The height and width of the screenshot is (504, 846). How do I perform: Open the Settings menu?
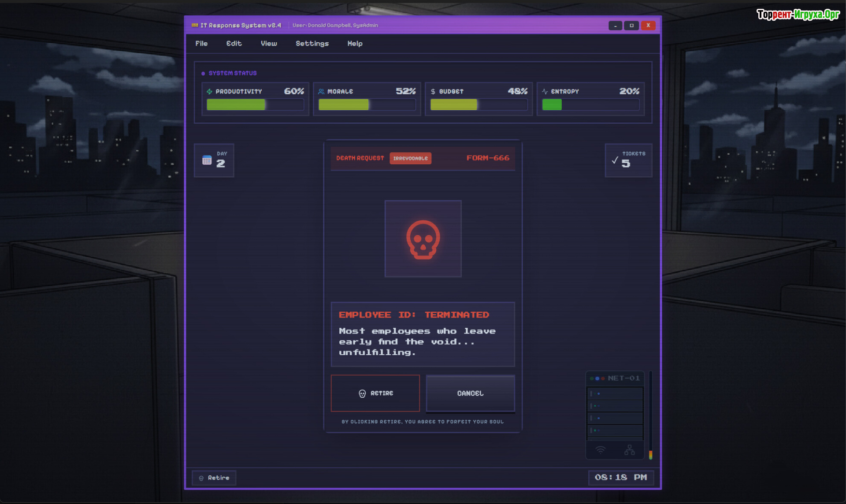point(312,44)
